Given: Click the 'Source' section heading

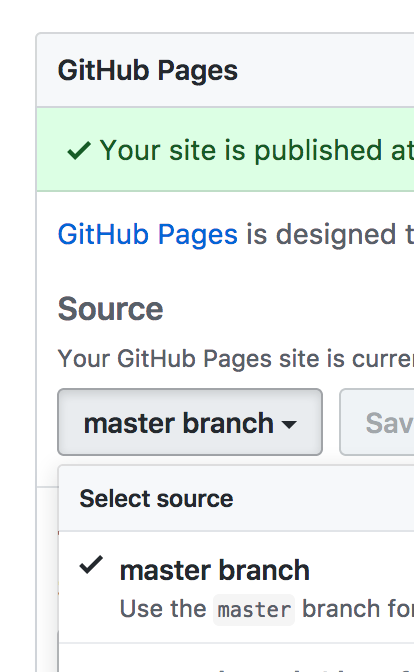Looking at the screenshot, I should point(111,309).
